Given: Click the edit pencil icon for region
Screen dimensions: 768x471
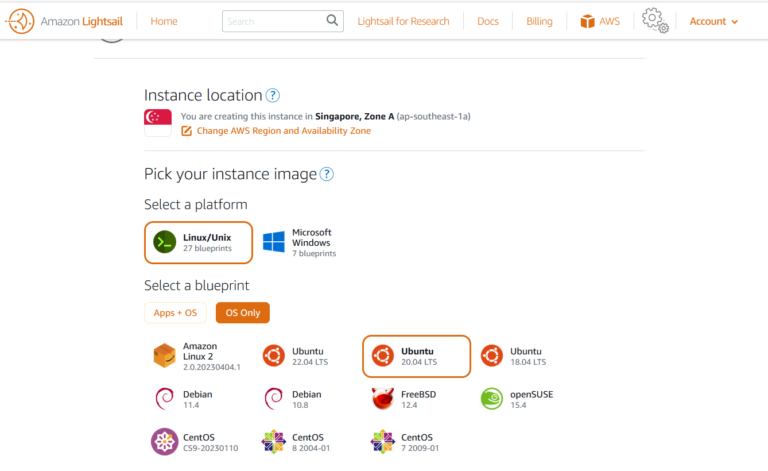Looking at the screenshot, I should [186, 131].
